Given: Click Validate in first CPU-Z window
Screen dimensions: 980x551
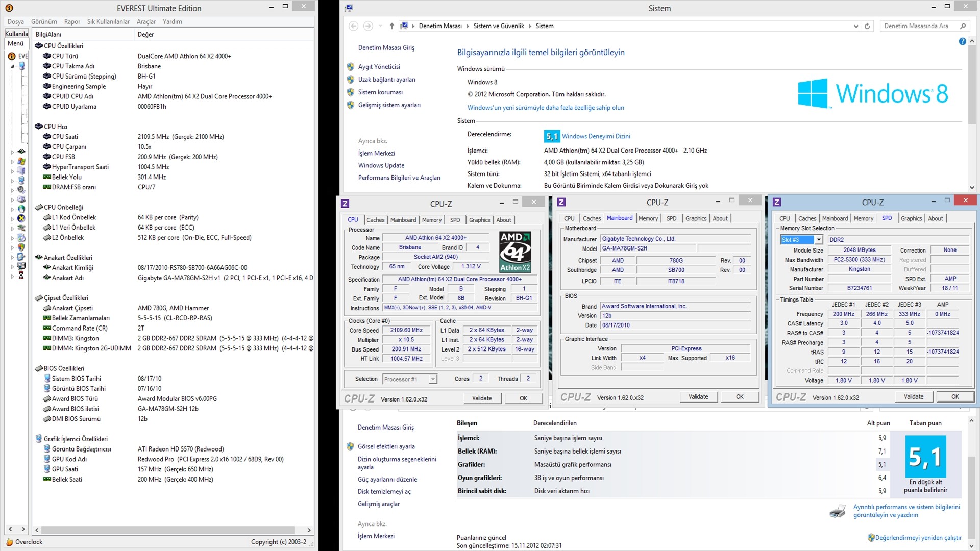Looking at the screenshot, I should click(x=482, y=398).
